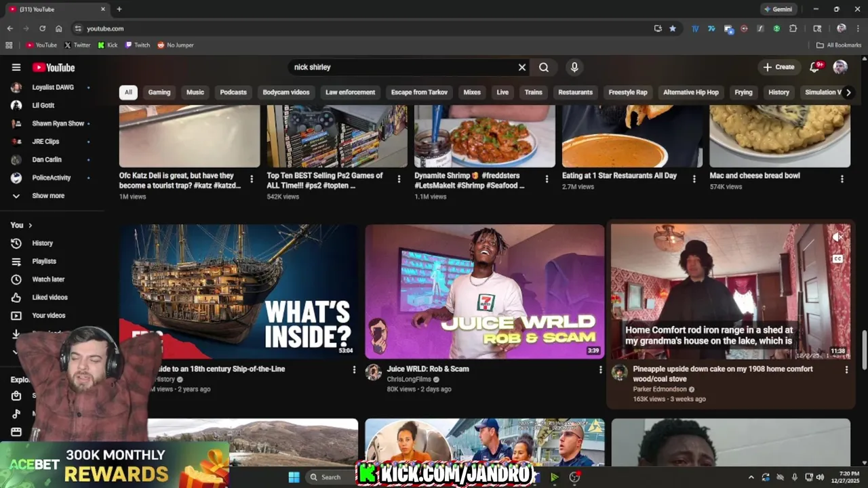Open notifications bell
This screenshot has width=868, height=488.
[x=816, y=67]
